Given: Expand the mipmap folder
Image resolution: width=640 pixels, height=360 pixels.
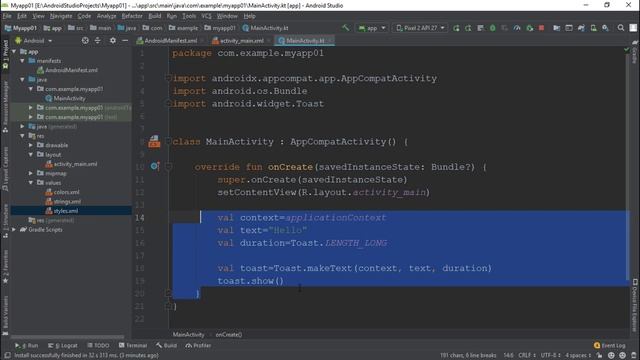Looking at the screenshot, I should pyautogui.click(x=31, y=173).
